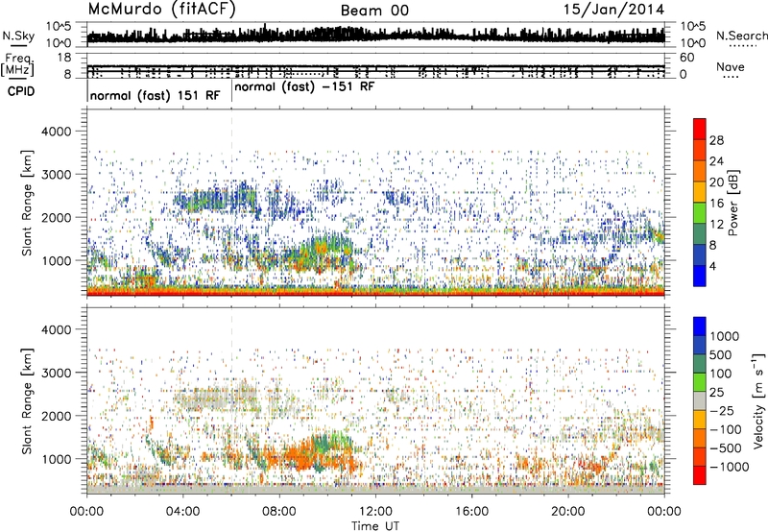Click the 4000 tick of the power panel
The image size is (768, 532).
57,132
